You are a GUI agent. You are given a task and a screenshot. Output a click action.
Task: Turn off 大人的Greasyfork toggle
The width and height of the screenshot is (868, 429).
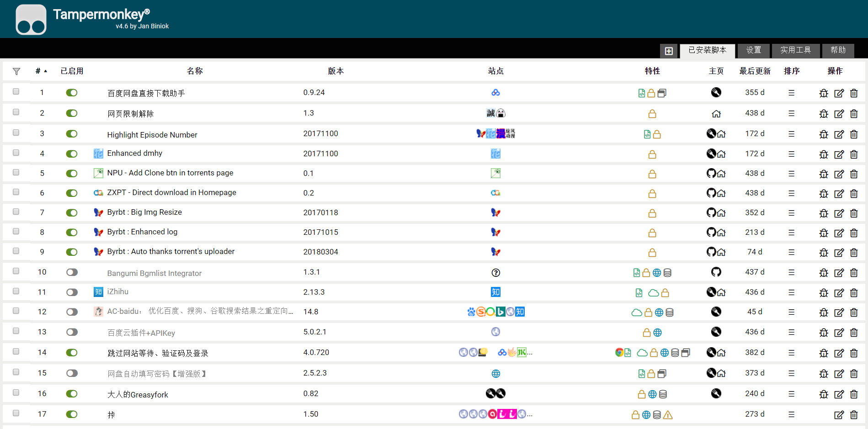[x=72, y=394]
